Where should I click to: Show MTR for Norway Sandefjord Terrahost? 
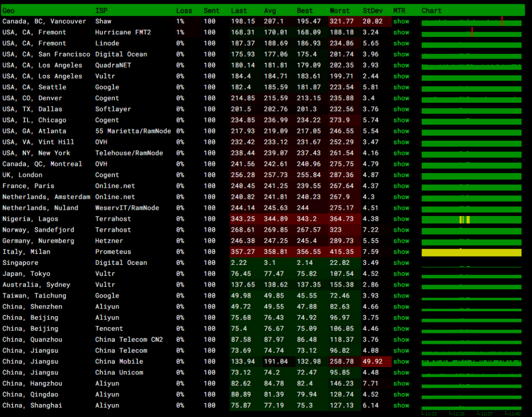402,230
